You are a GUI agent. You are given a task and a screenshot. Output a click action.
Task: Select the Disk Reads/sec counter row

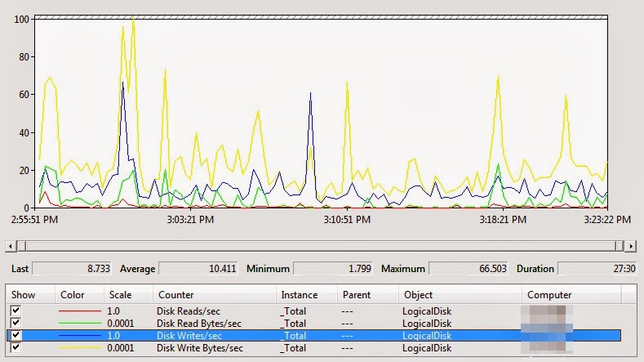(313, 311)
